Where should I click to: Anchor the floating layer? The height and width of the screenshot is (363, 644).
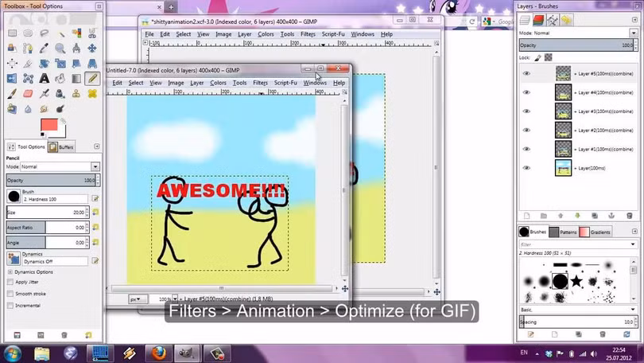[611, 216]
